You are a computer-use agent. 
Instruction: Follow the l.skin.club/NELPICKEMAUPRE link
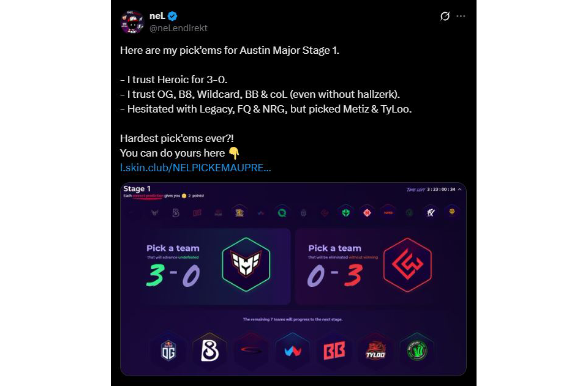(195, 168)
